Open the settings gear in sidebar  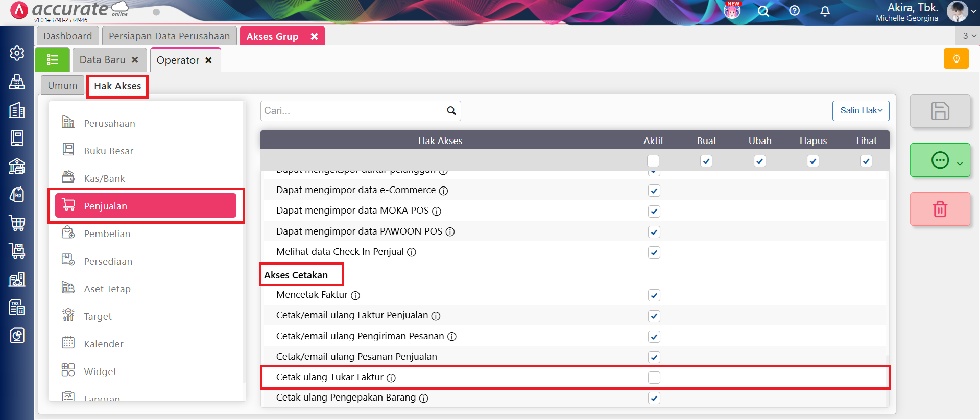click(17, 53)
